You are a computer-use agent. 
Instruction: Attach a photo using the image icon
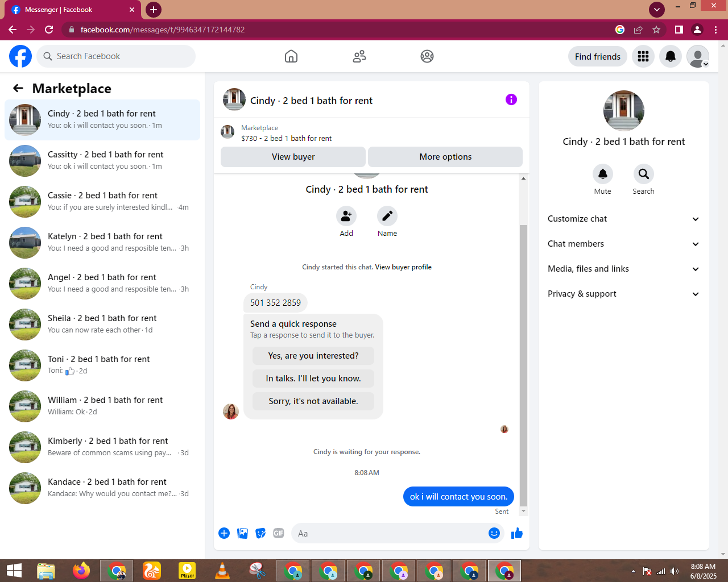coord(242,533)
